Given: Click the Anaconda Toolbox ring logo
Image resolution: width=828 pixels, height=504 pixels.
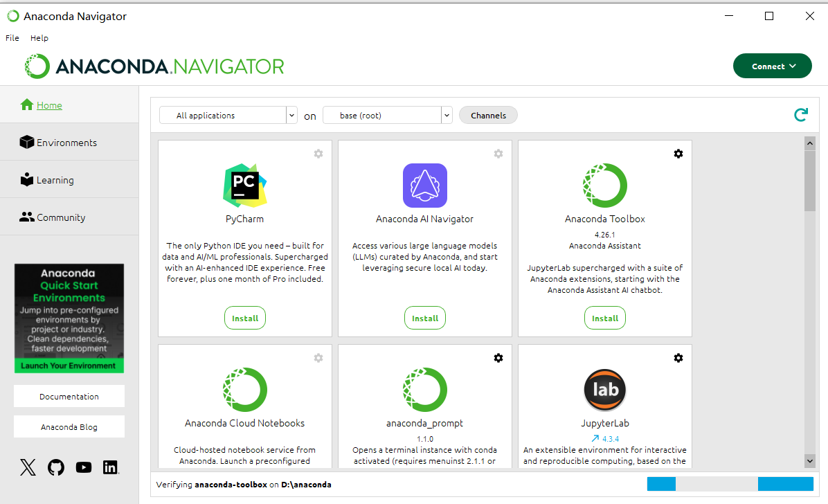Looking at the screenshot, I should click(x=605, y=186).
